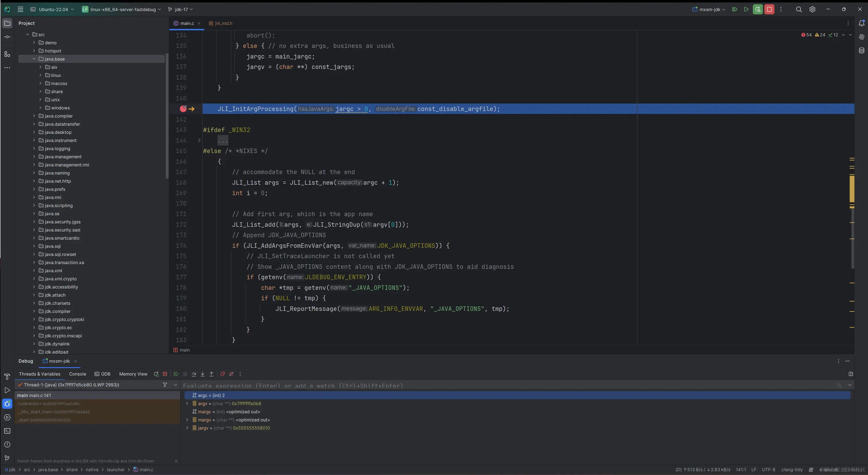This screenshot has height=475, width=868.
Task: Resume program in debug toolbar
Action: click(x=176, y=374)
